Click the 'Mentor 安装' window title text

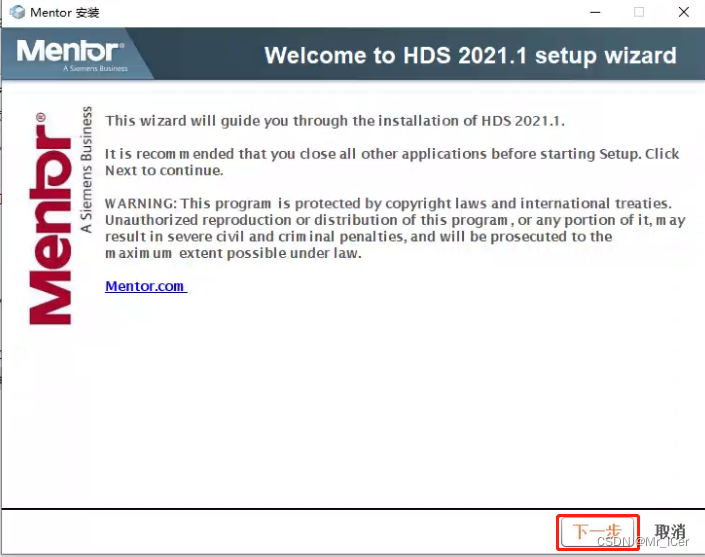(x=65, y=13)
